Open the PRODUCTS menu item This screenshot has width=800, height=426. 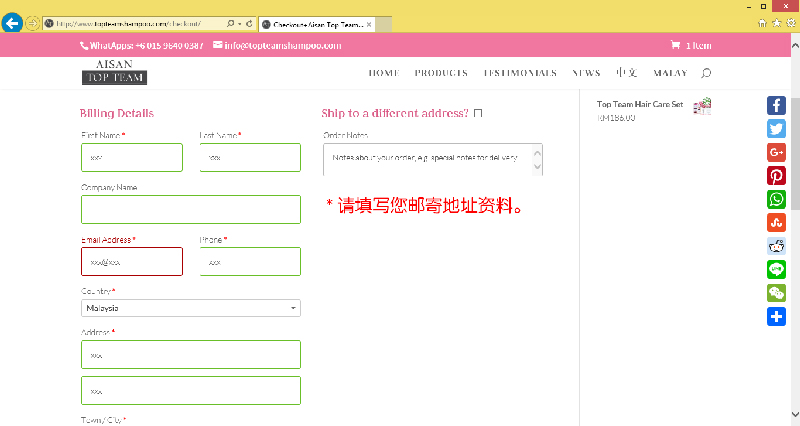coord(441,73)
